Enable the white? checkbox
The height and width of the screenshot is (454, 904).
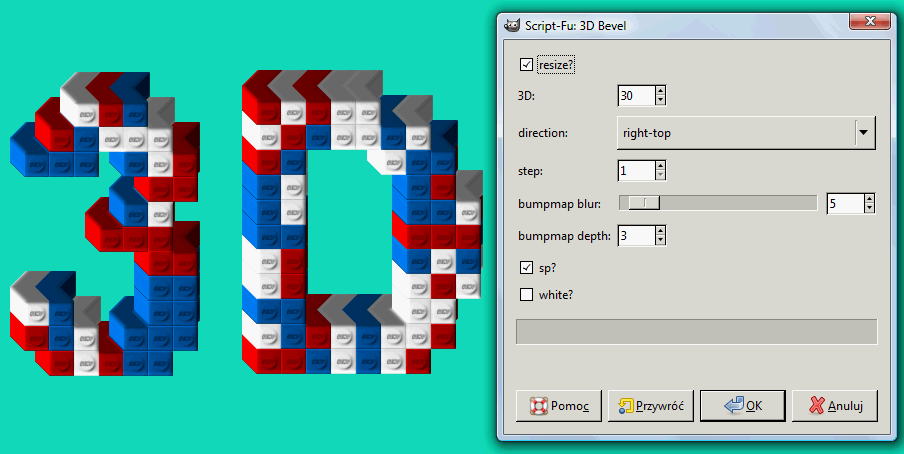click(526, 295)
